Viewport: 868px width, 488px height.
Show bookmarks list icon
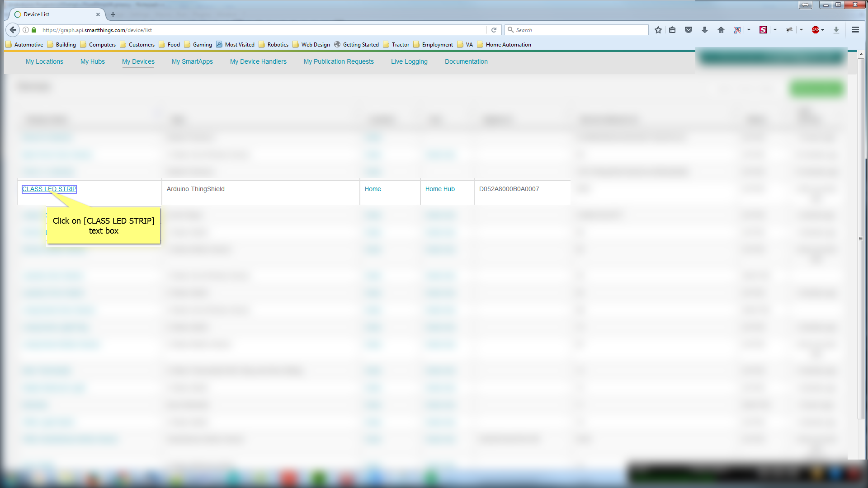[x=672, y=30]
